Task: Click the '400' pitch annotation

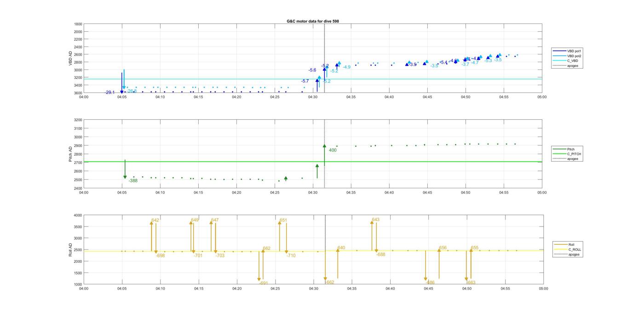Action: point(333,150)
